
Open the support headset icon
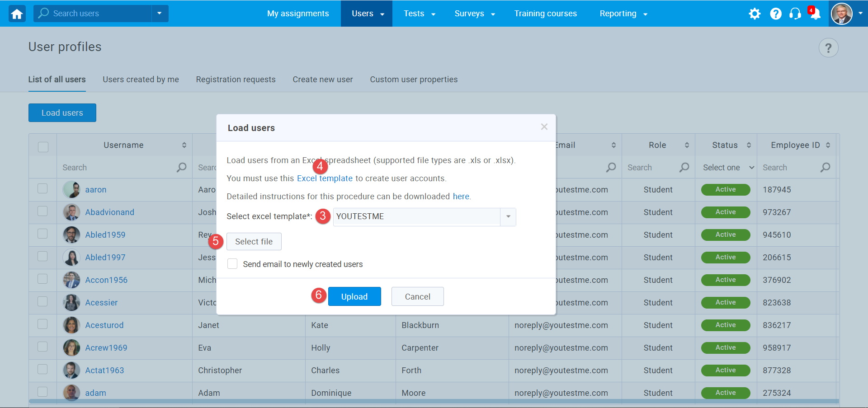pos(795,14)
